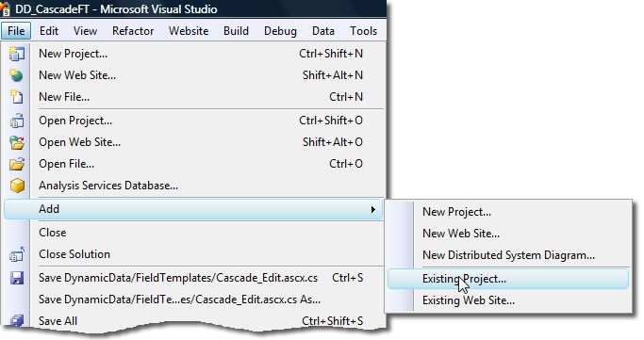Click the Ctrl+Shift+O shortcut text

coord(331,121)
